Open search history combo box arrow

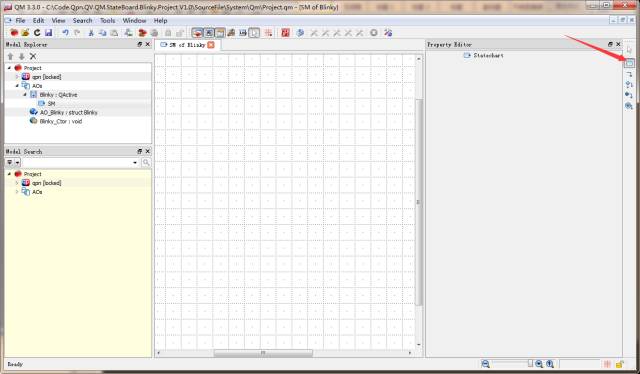[x=135, y=163]
